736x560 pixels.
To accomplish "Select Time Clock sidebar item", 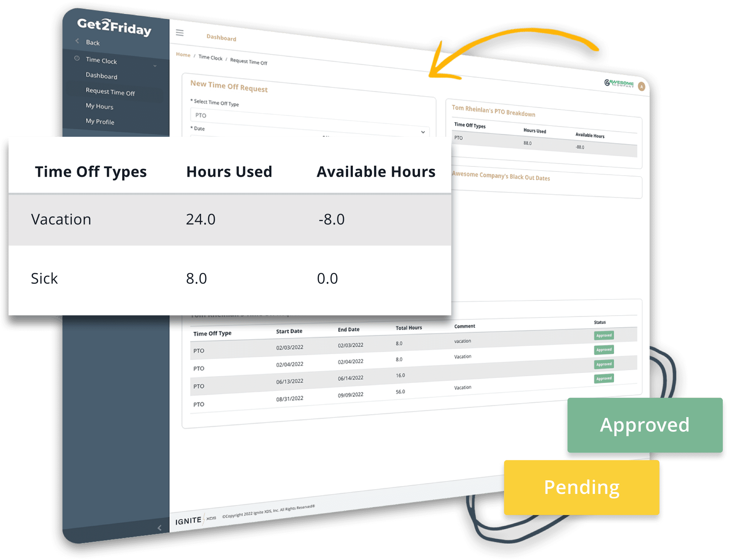I will [101, 60].
